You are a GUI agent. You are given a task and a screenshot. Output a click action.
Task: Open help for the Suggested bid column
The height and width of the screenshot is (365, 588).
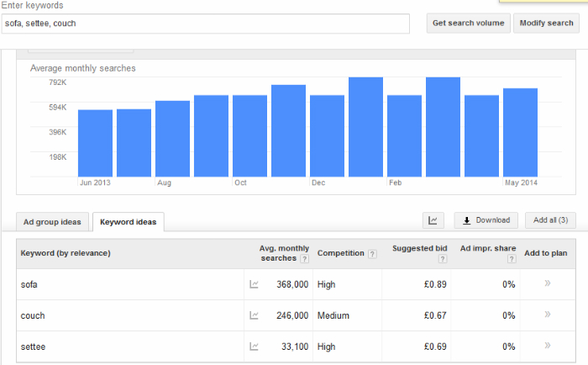click(x=443, y=259)
